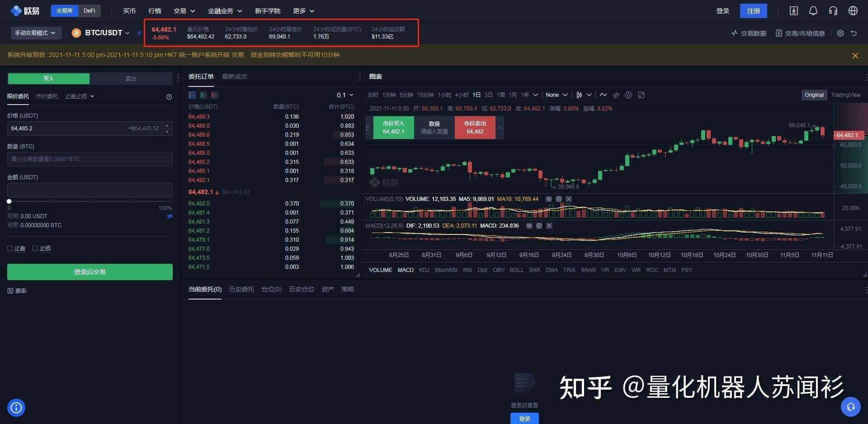Image resolution: width=868 pixels, height=424 pixels.
Task: Click the BTC/USDT pair info icon
Action: pos(139,33)
